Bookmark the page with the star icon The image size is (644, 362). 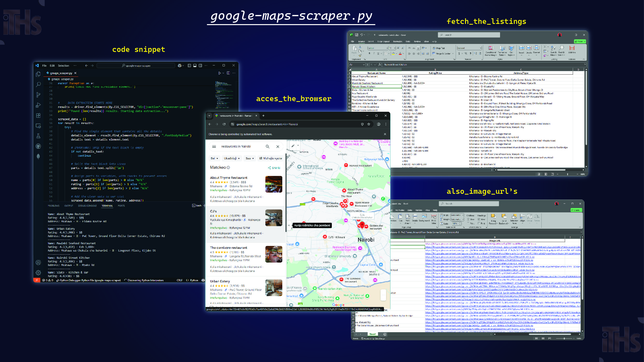369,124
